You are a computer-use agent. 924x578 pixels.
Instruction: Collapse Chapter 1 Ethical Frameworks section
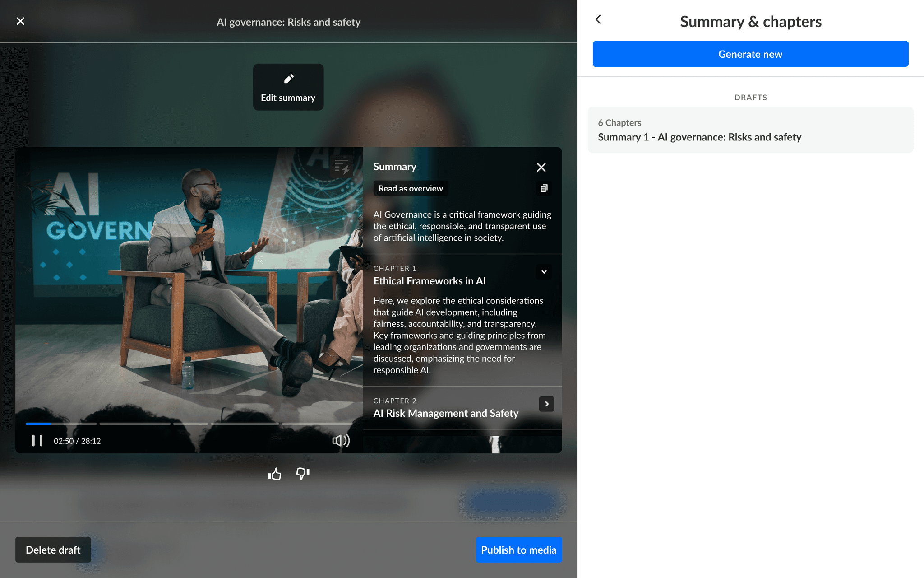(x=544, y=272)
